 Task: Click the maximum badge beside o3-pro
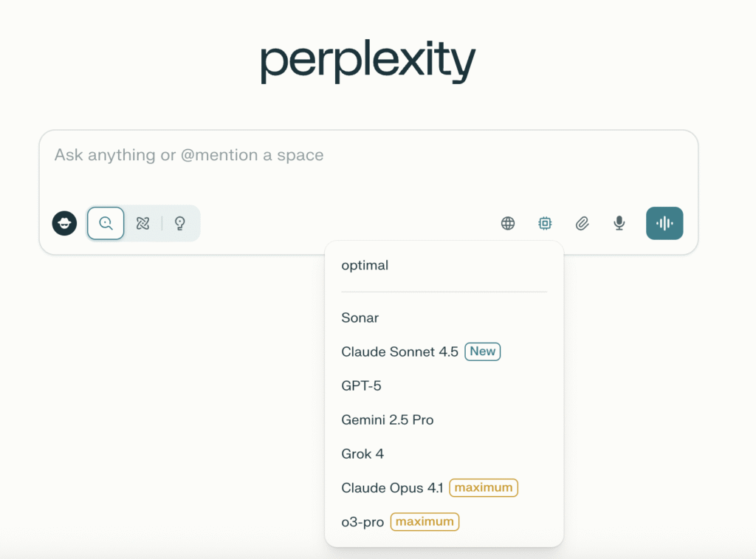[x=425, y=521]
